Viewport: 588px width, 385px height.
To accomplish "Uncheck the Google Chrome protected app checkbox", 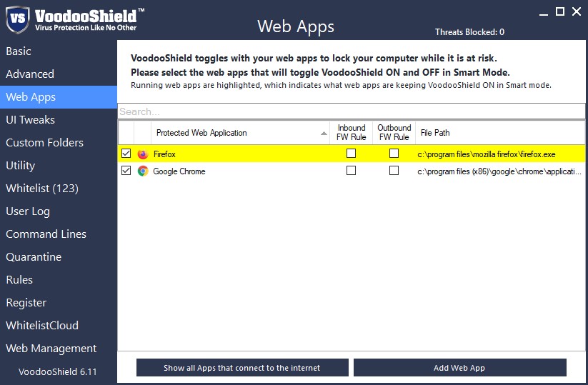I will [x=126, y=171].
